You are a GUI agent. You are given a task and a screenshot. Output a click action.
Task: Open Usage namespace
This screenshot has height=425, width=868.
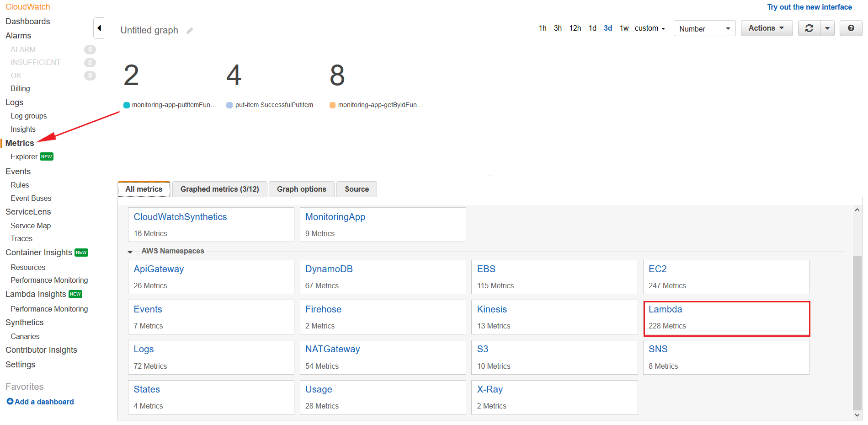point(383,397)
